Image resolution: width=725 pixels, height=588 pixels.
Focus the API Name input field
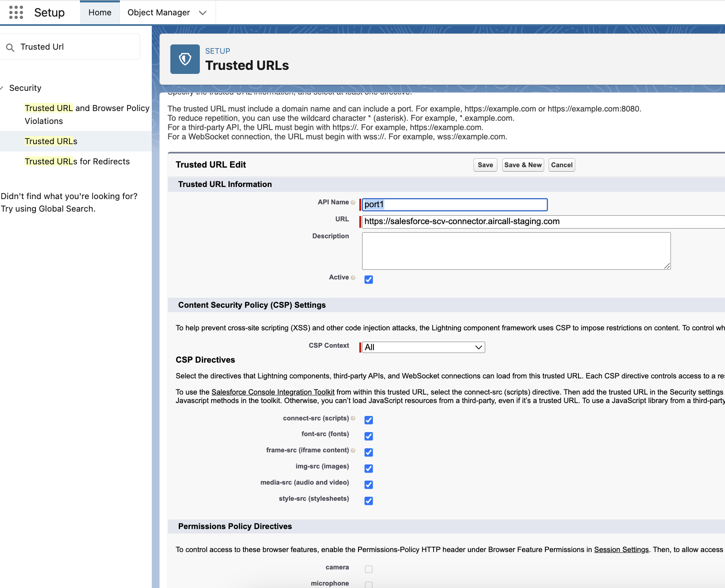pos(455,205)
